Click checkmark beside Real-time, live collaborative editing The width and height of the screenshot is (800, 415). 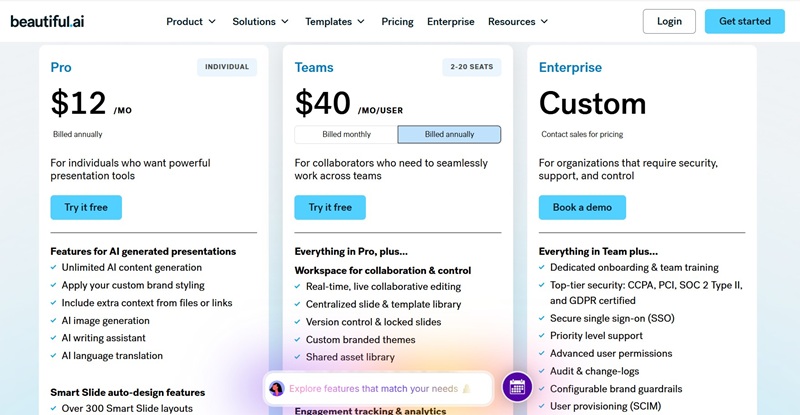[297, 287]
